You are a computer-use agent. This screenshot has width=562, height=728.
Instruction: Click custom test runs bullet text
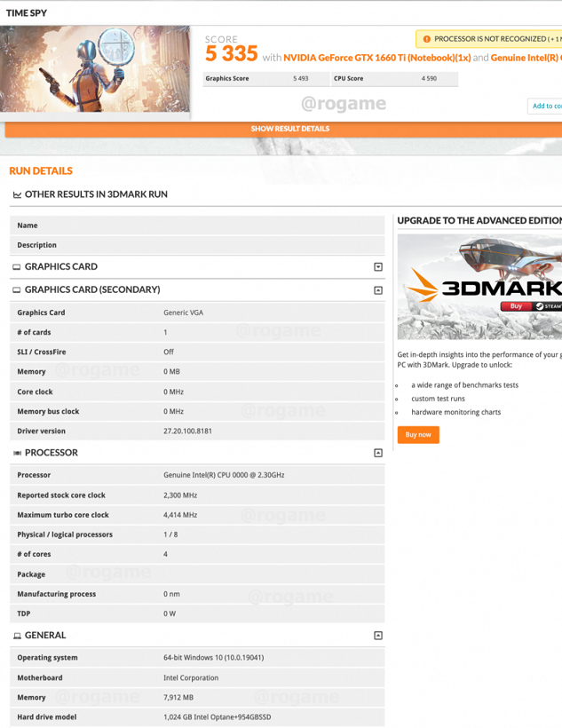click(x=438, y=399)
